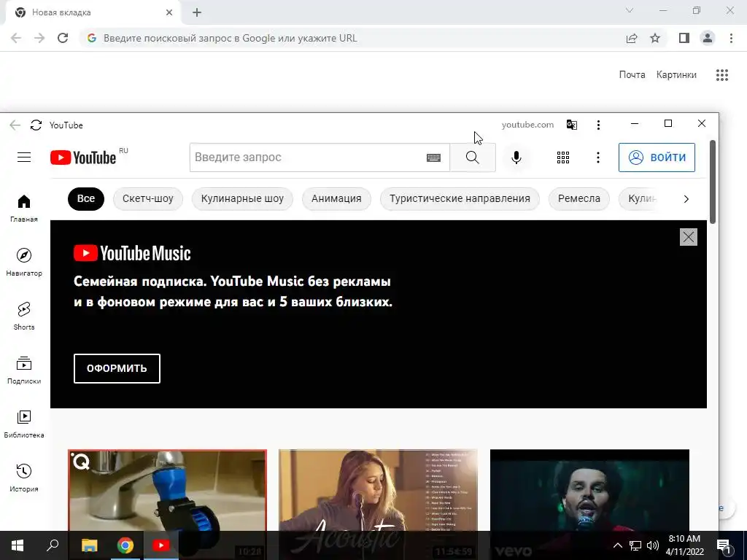Open Chrome profile avatar
Viewport: 747px width, 560px height.
coord(708,38)
